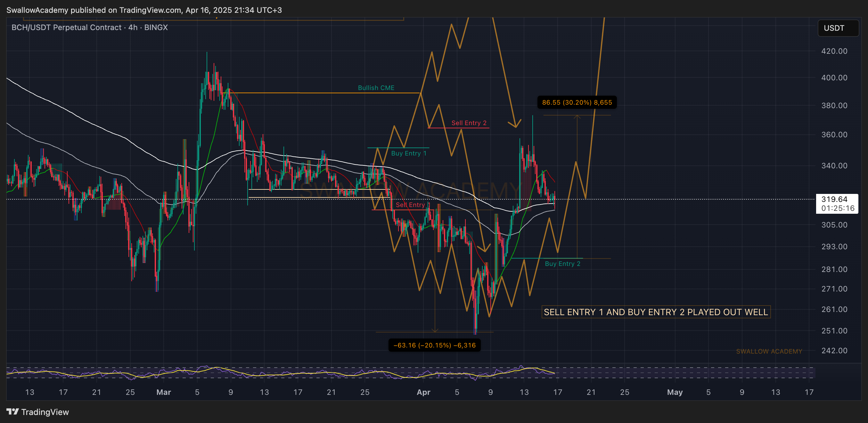The height and width of the screenshot is (423, 868).
Task: Click the 305.00 price axis label
Action: 834,225
